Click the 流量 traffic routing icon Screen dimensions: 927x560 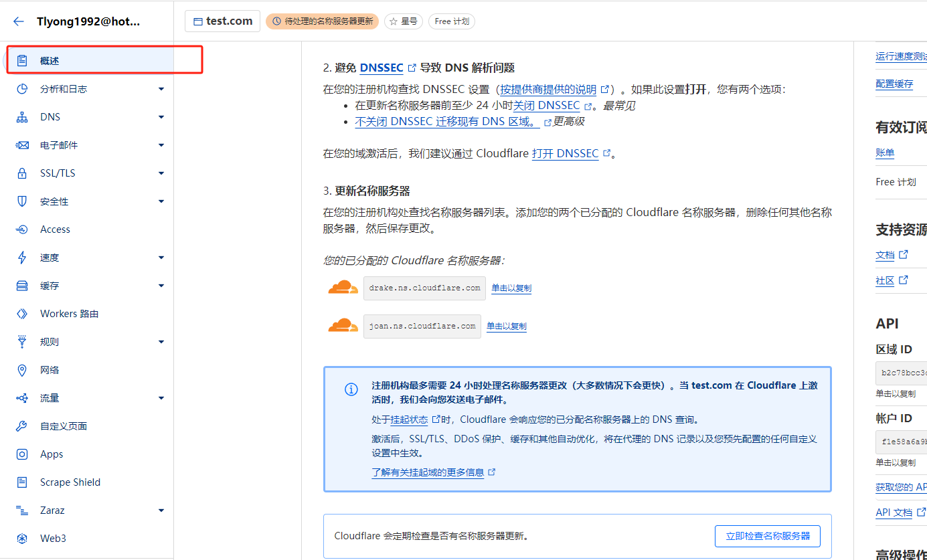click(22, 398)
